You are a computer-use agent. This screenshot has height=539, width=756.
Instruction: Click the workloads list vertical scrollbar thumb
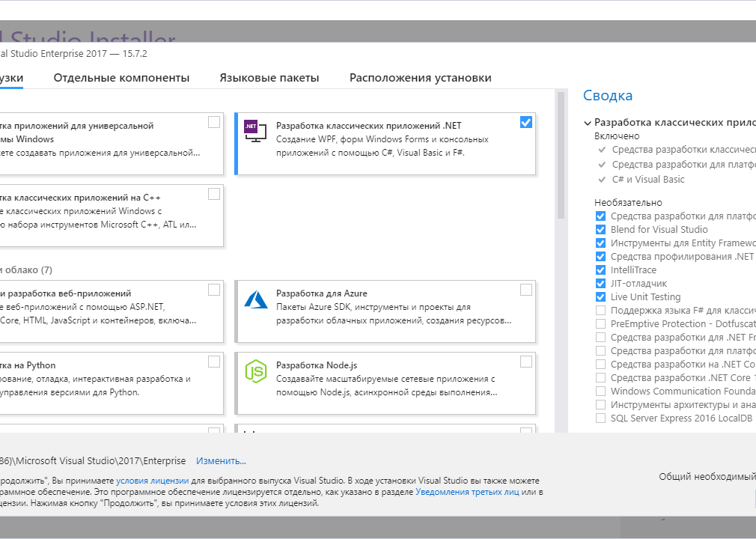pos(561,155)
